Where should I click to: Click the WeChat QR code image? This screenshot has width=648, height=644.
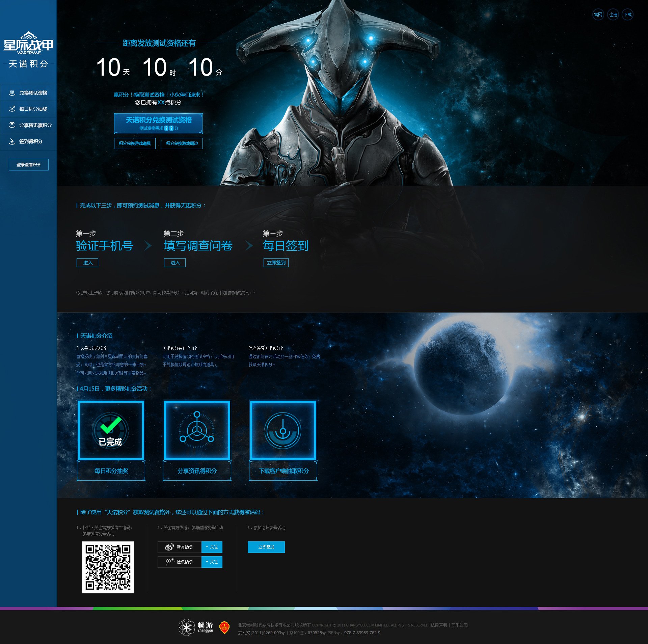[108, 567]
